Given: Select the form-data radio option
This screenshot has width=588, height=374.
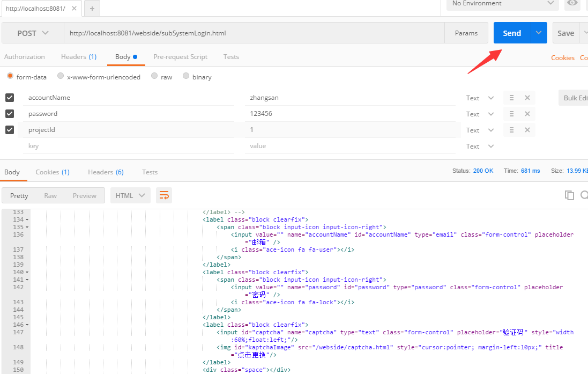Looking at the screenshot, I should coord(10,76).
